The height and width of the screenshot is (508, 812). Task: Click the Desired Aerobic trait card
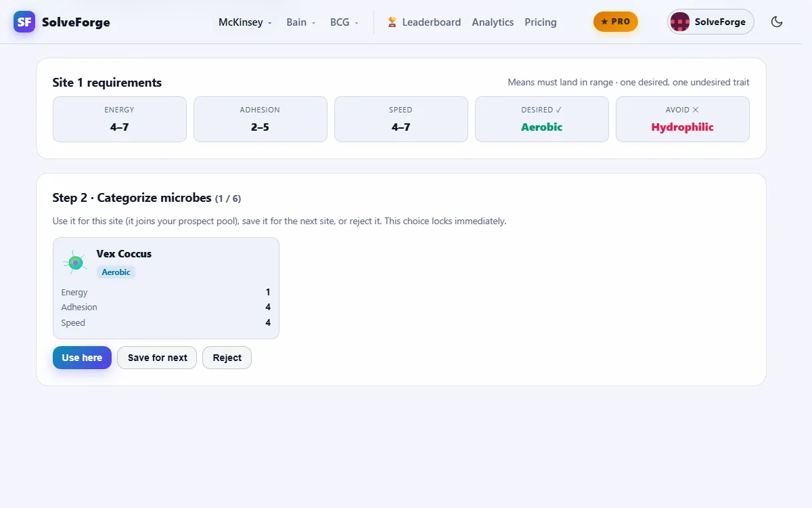pyautogui.click(x=542, y=119)
